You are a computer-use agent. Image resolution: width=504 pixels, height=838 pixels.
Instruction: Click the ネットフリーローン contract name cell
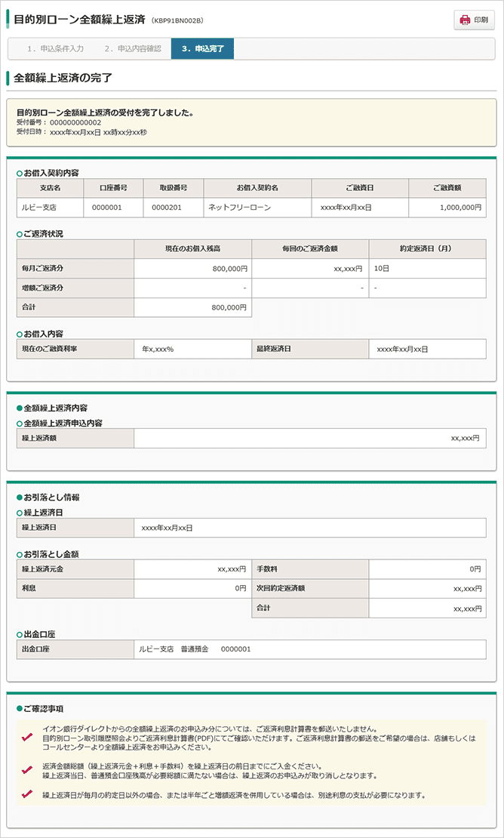pyautogui.click(x=257, y=208)
